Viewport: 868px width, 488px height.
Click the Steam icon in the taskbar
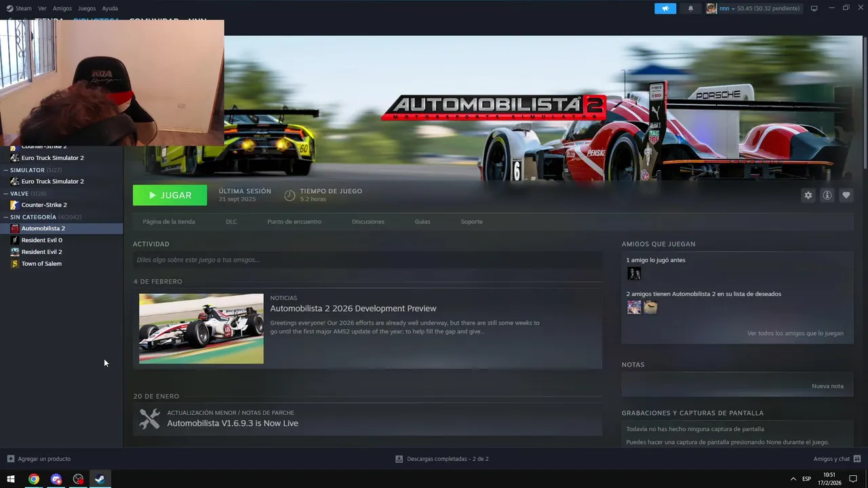coord(100,479)
